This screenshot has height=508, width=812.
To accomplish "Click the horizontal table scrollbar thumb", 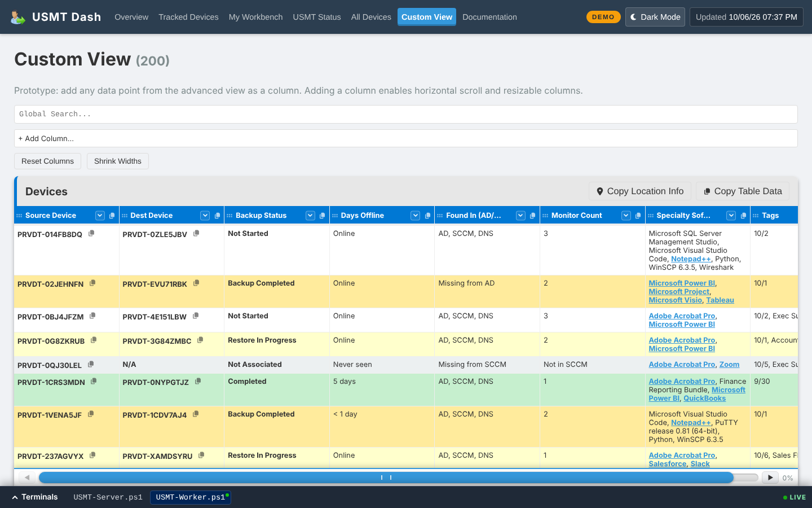I will click(386, 478).
